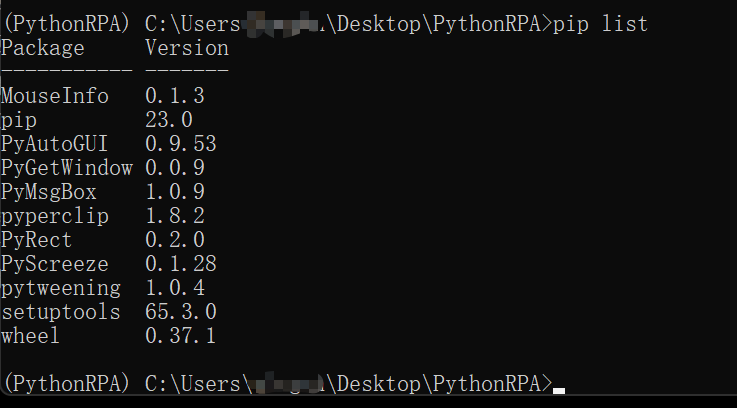Click the bottom (PythonRPA) environment prefix
This screenshot has width=737, height=408.
click(66, 384)
